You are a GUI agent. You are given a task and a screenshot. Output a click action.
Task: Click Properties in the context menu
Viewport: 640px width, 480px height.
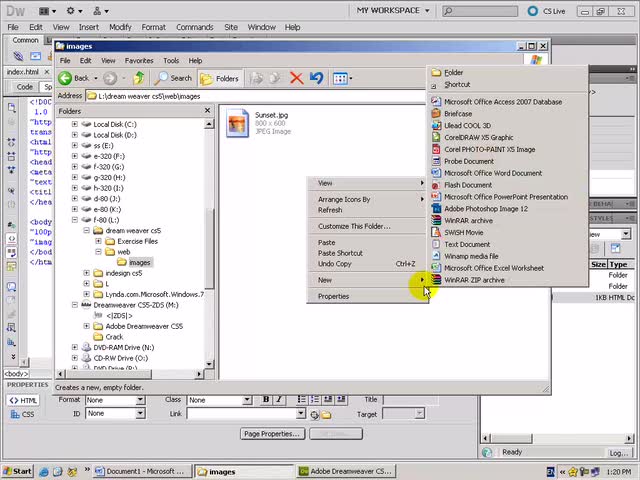click(367, 296)
